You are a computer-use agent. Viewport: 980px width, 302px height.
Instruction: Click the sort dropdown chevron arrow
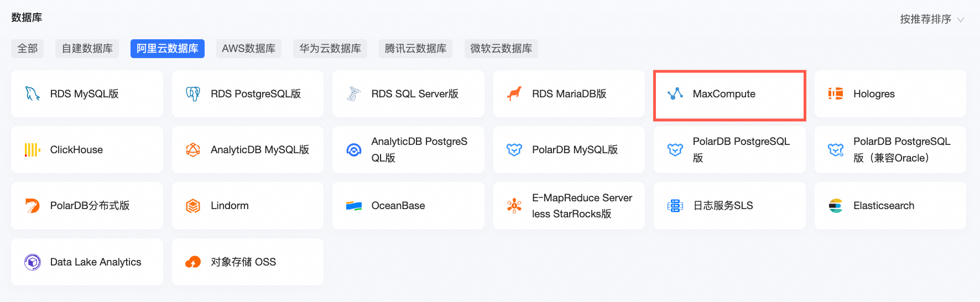[961, 20]
